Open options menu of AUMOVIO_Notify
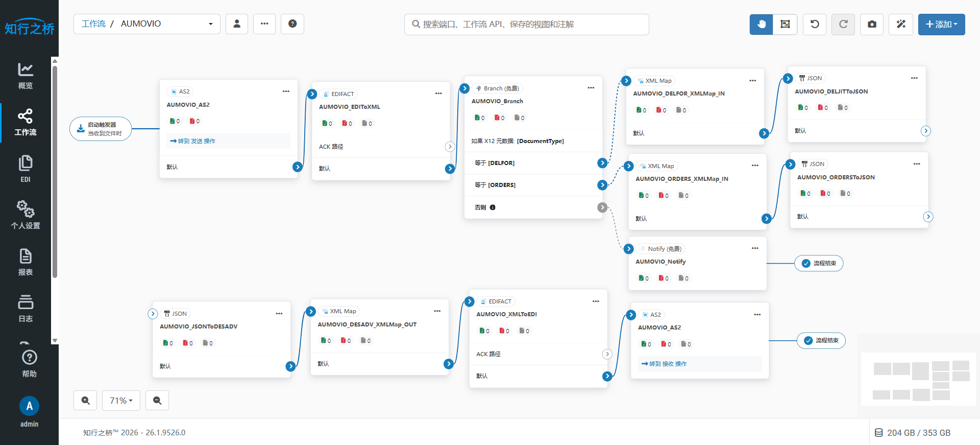Screen dimensions: 980x445 755,248
